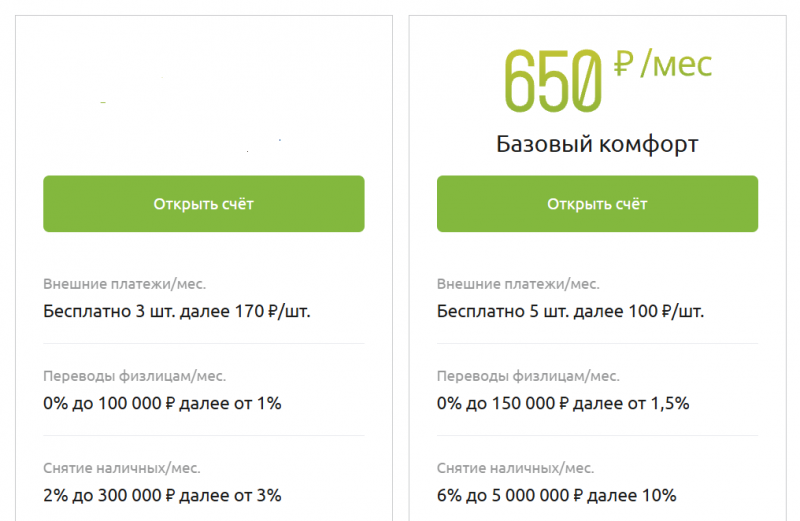Screen dimensions: 800x521
Task: Click the Бесплатно 5 шт. далее 100 ₽/шт. line
Action: coord(570,311)
